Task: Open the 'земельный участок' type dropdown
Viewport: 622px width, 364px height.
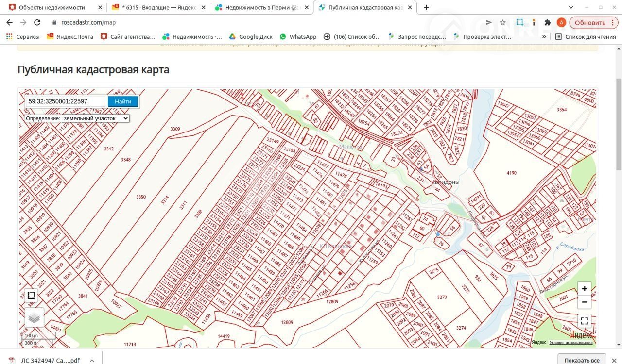Action: 95,118
